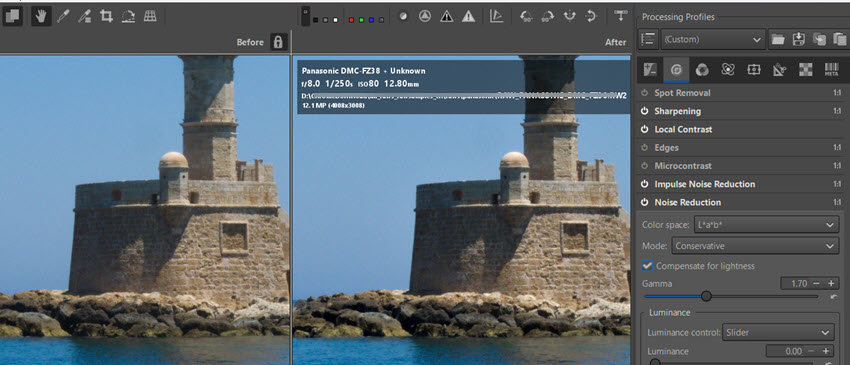Image resolution: width=850 pixels, height=365 pixels.
Task: Disable the Sharpening power switch
Action: [645, 111]
